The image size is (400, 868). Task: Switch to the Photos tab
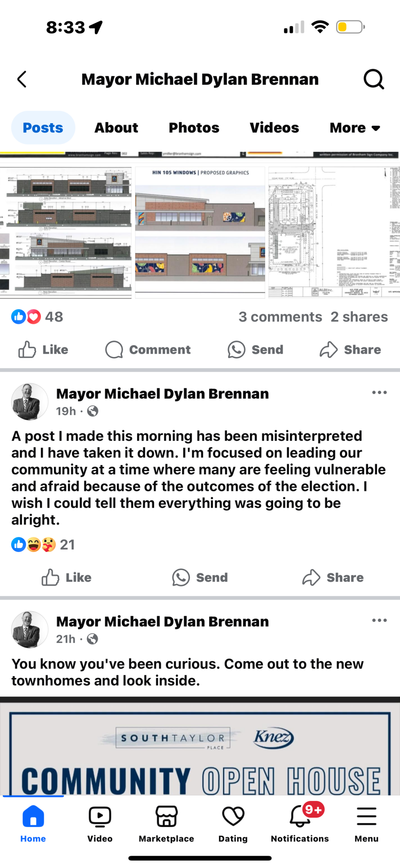click(194, 128)
